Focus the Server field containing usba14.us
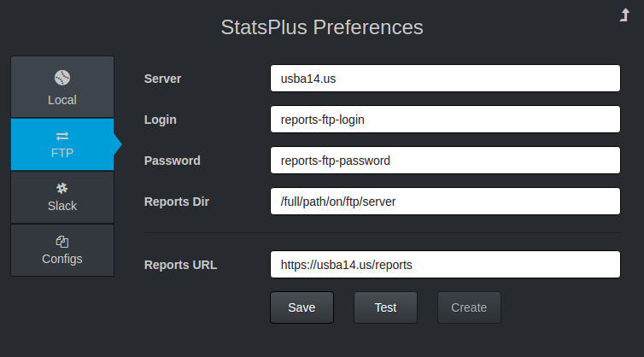The height and width of the screenshot is (357, 644). coord(444,79)
